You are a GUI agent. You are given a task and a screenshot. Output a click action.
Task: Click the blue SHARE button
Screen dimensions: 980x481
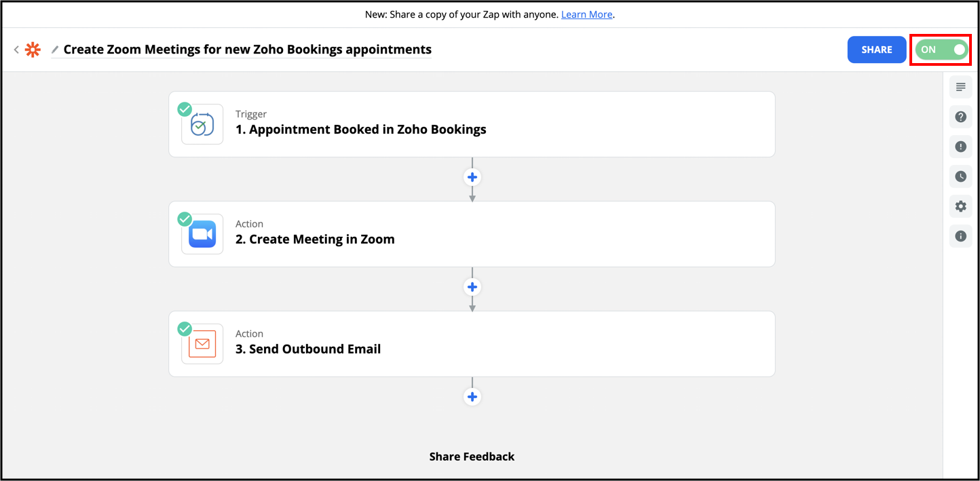tap(876, 50)
